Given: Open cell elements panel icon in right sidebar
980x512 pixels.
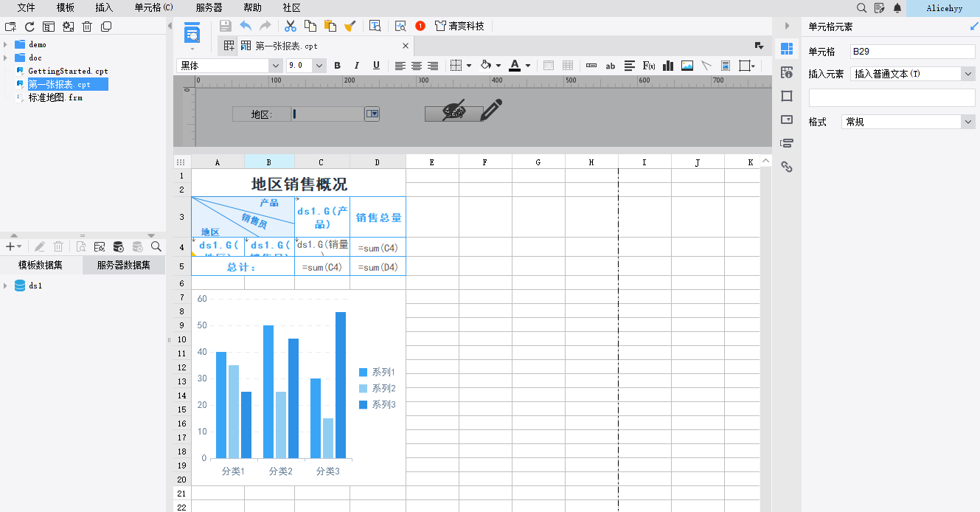Looking at the screenshot, I should [x=787, y=49].
